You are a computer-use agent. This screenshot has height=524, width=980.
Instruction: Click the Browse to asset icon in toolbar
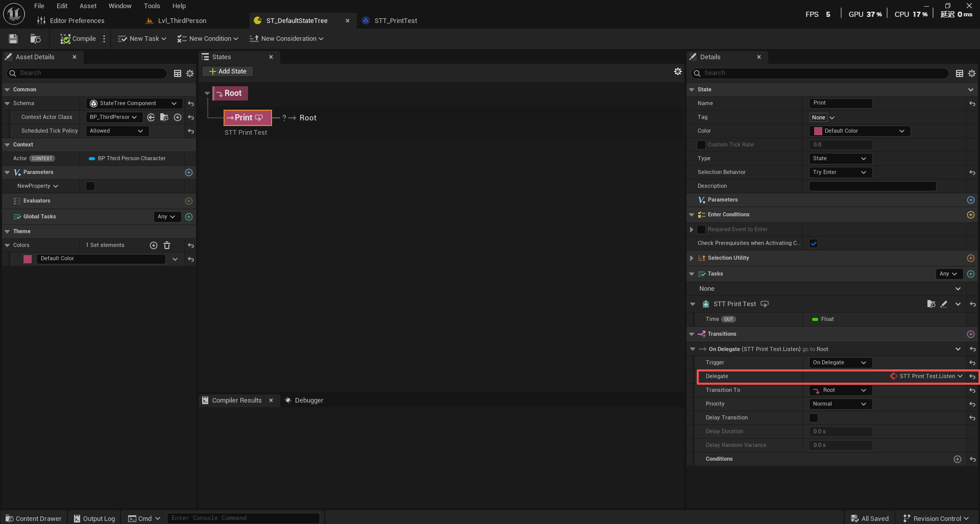[35, 39]
